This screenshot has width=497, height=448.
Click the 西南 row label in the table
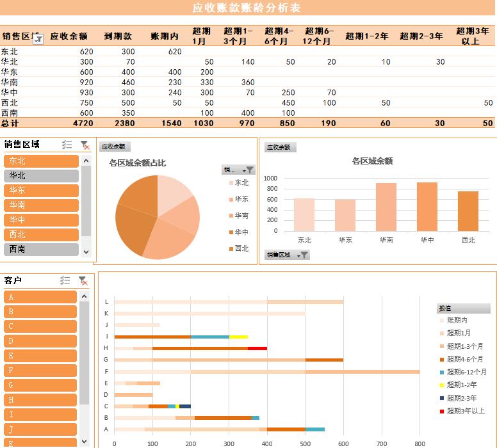(10, 113)
